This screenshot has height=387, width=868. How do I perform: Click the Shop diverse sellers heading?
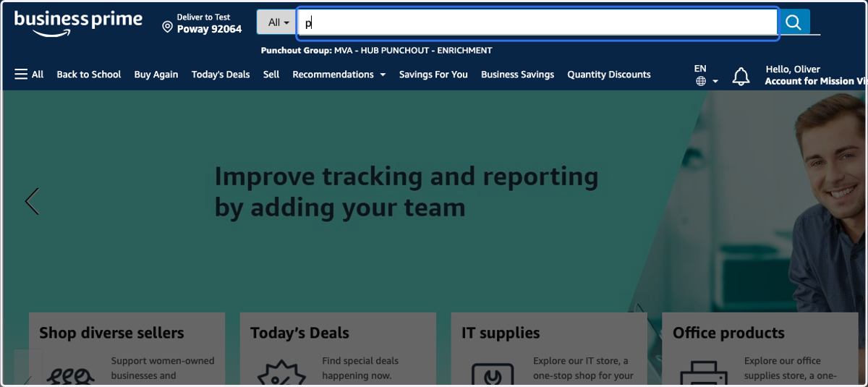click(x=111, y=333)
